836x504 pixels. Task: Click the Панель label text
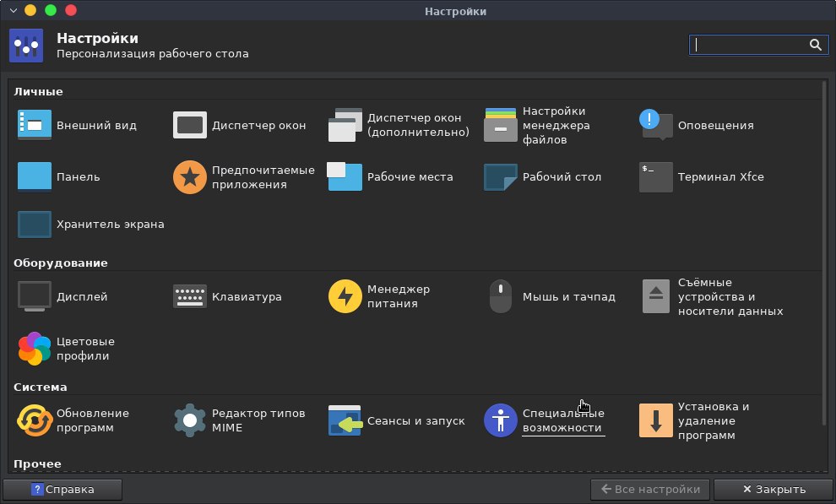pyautogui.click(x=78, y=177)
